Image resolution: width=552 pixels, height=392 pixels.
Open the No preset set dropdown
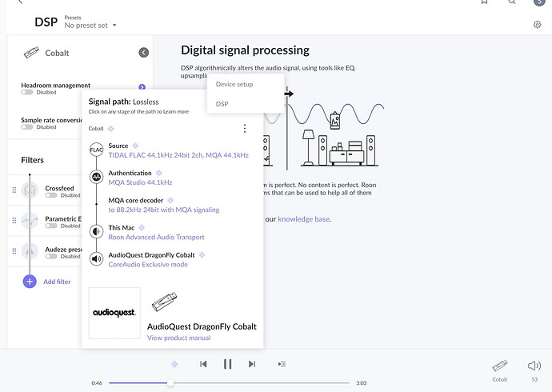90,26
